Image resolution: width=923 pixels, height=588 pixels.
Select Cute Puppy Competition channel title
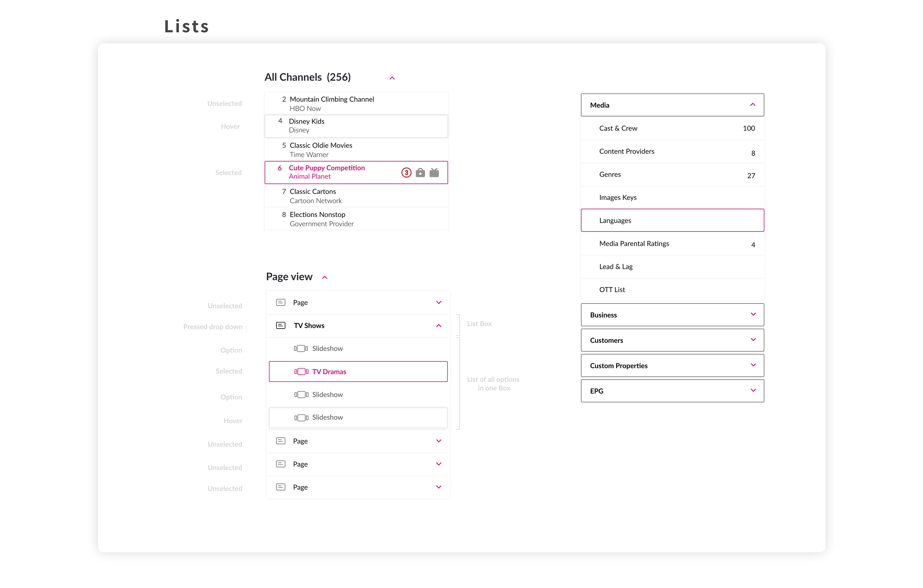pyautogui.click(x=327, y=168)
